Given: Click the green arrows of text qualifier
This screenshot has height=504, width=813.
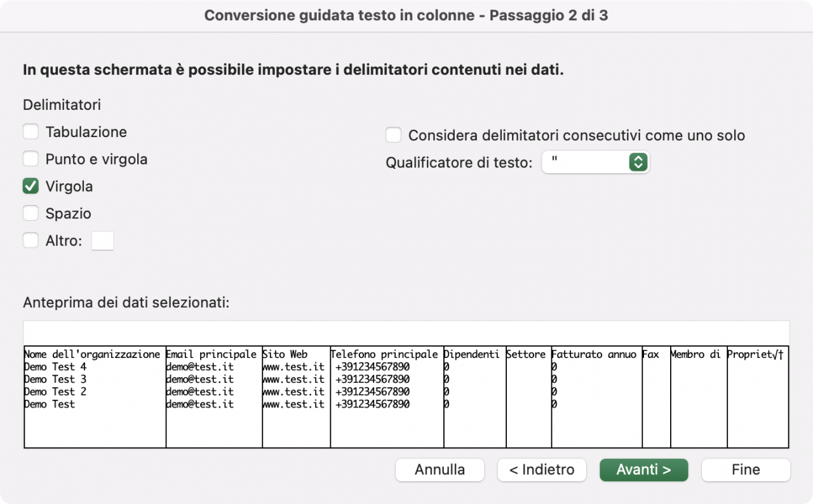Looking at the screenshot, I should (x=638, y=162).
